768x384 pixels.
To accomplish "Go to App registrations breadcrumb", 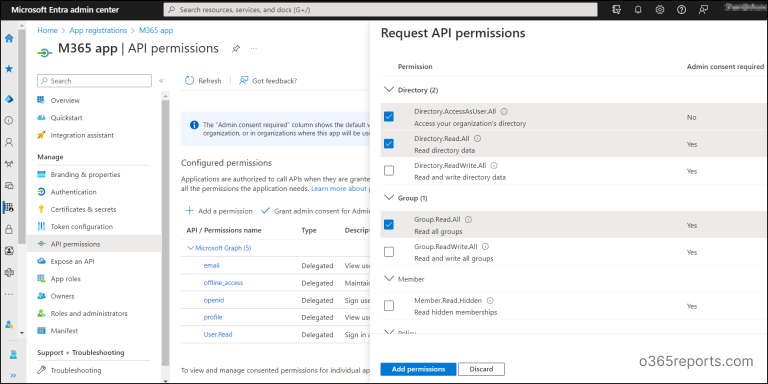I will coord(98,30).
